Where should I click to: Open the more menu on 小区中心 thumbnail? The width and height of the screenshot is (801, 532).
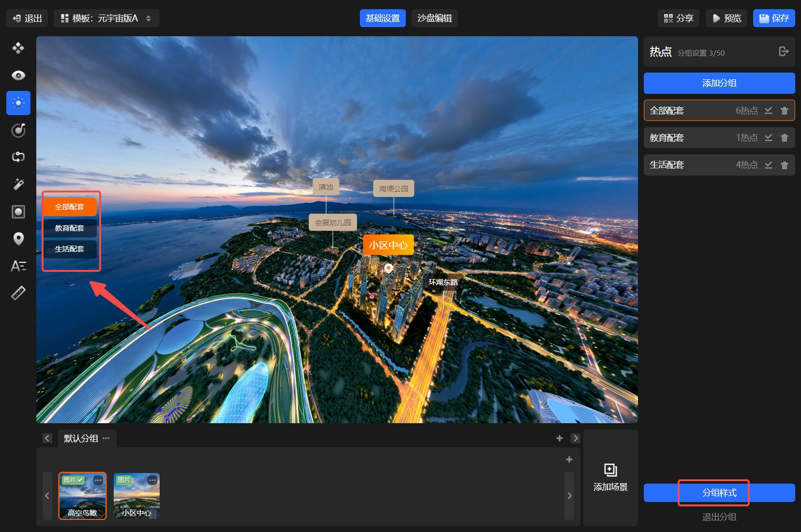[152, 480]
